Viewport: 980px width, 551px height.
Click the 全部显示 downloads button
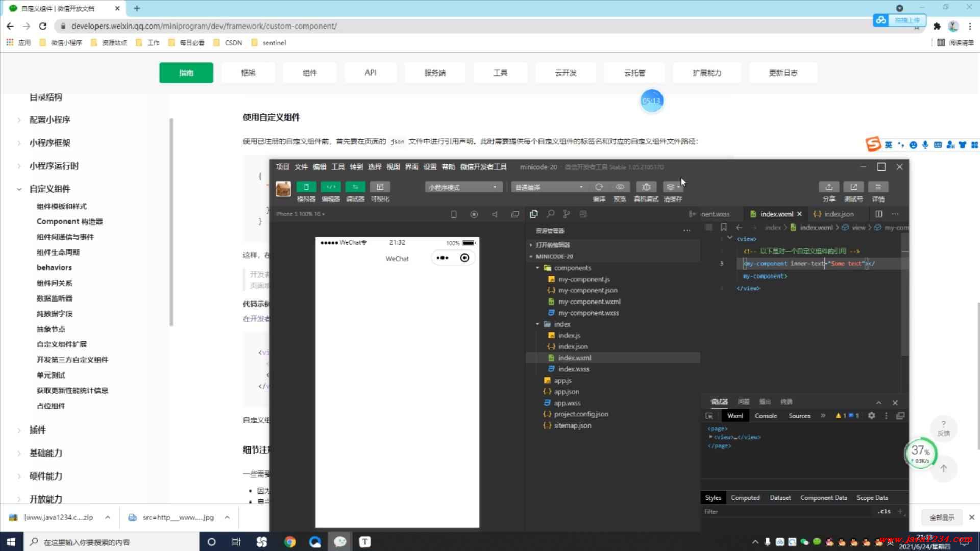click(x=942, y=517)
